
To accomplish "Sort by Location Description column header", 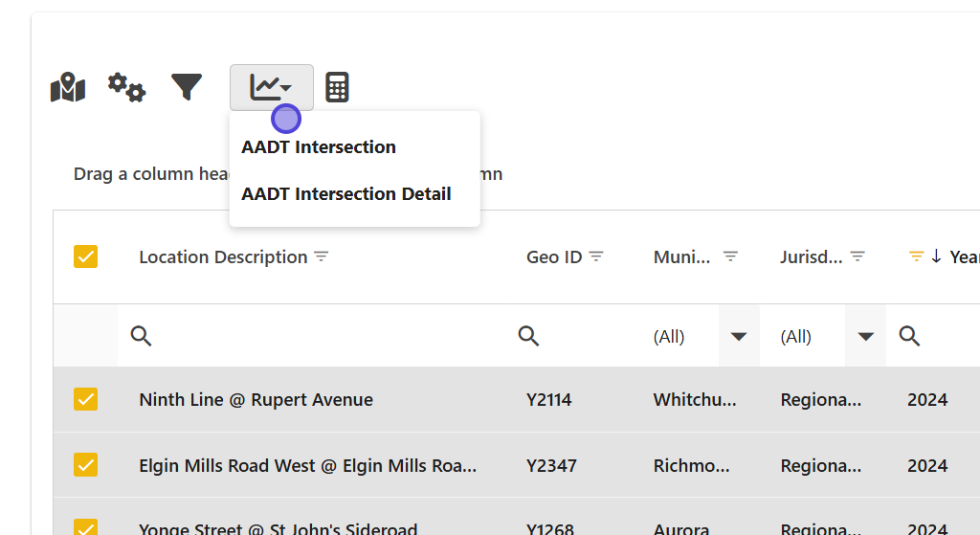I will [223, 256].
